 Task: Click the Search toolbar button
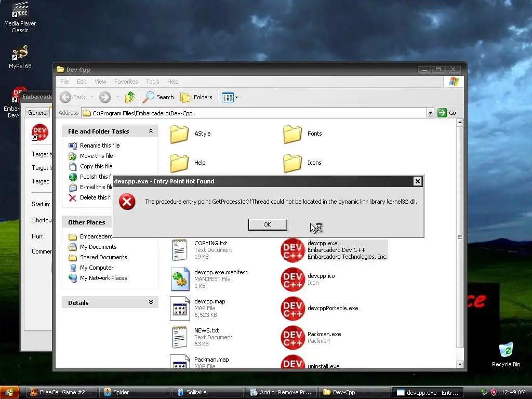tap(158, 97)
